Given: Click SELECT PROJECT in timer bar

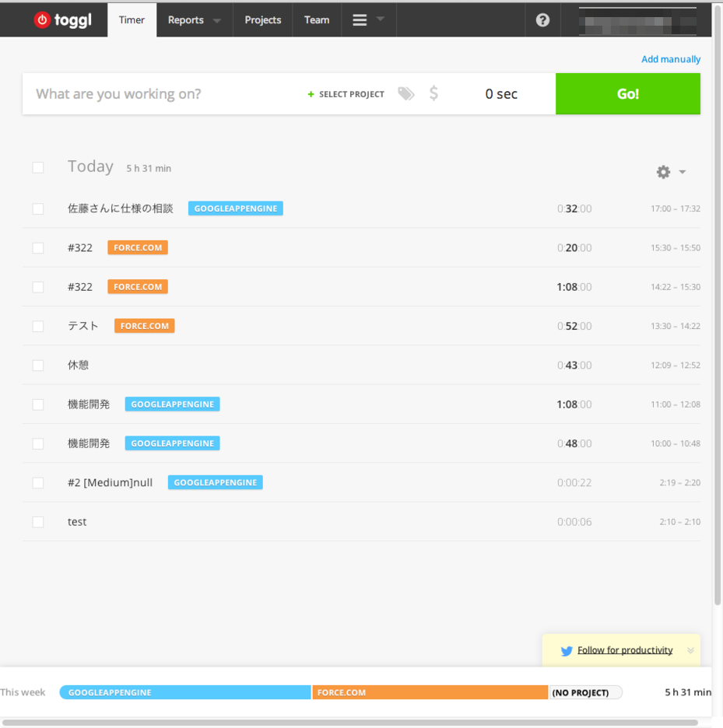Looking at the screenshot, I should pyautogui.click(x=351, y=94).
